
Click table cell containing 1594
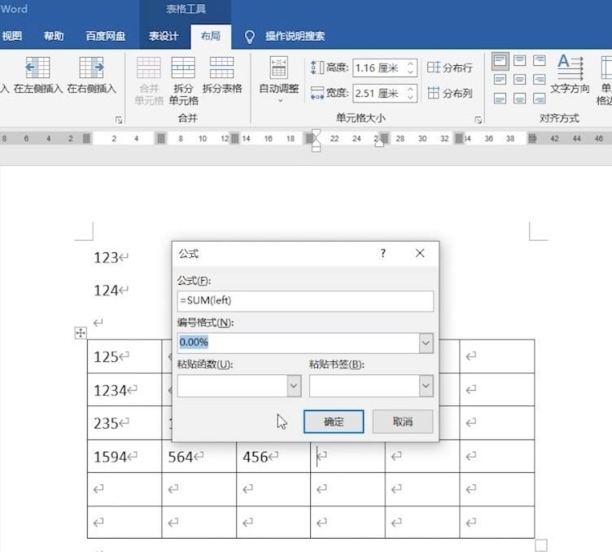[x=125, y=456]
